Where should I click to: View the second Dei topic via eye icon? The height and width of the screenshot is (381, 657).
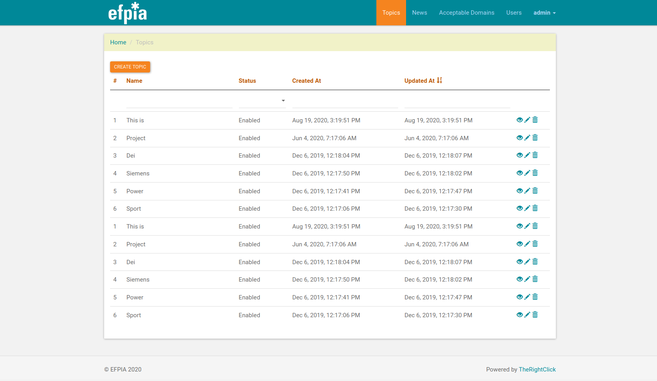pyautogui.click(x=520, y=262)
